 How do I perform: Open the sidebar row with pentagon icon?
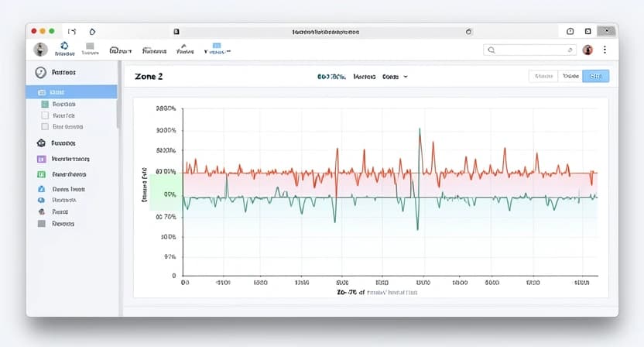[57, 143]
